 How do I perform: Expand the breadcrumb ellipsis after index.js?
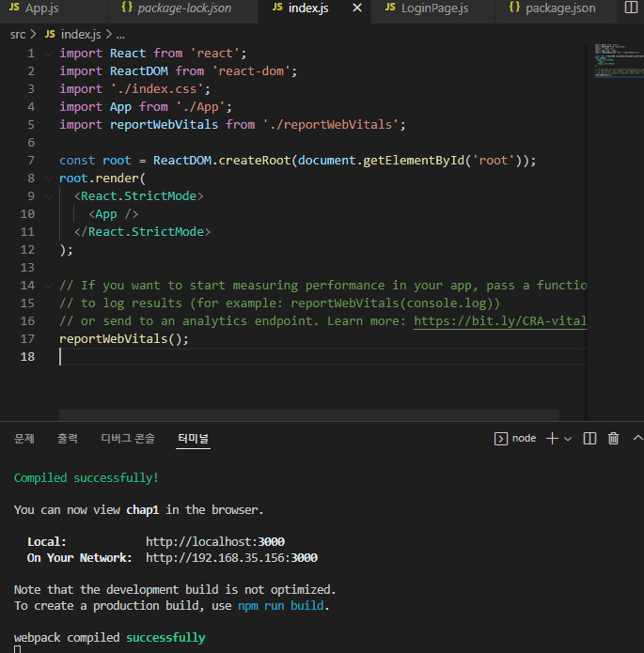point(120,34)
